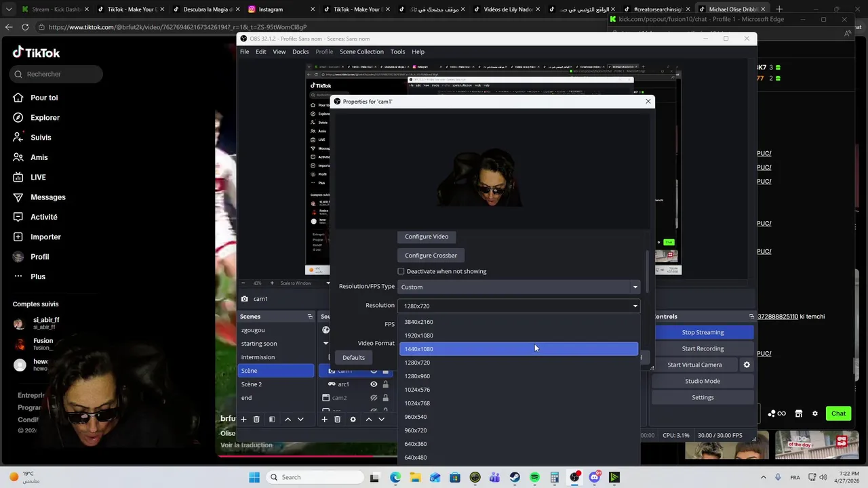This screenshot has width=868, height=488.
Task: Show the hidden cam2 source
Action: point(374,398)
